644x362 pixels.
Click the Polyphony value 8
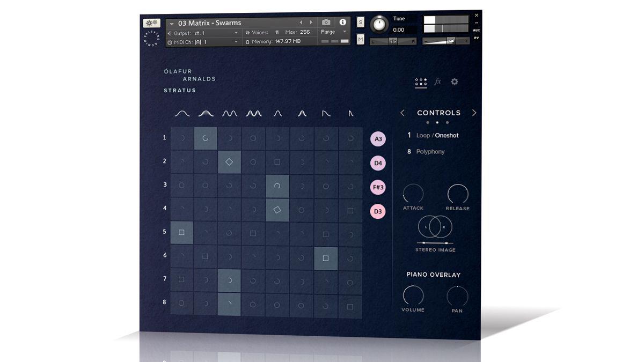pos(409,152)
